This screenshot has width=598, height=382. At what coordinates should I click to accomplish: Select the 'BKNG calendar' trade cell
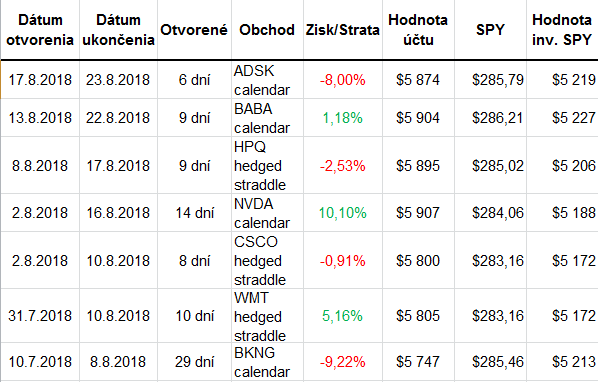tap(267, 362)
